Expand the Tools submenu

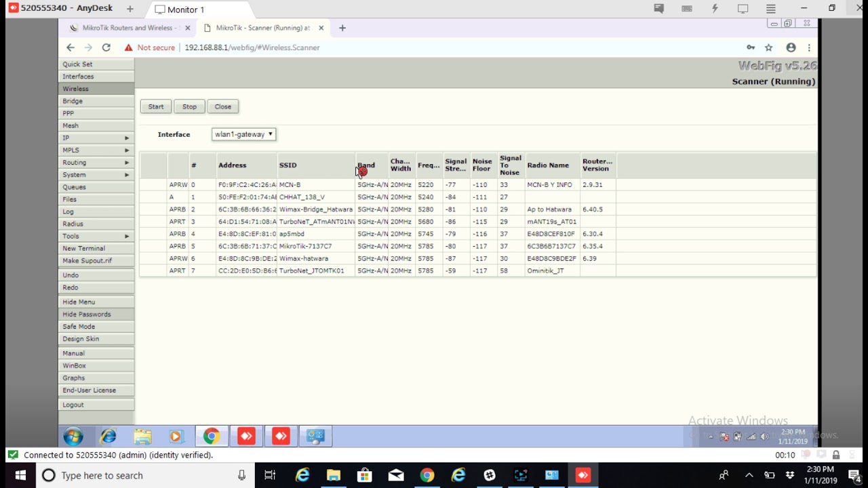96,236
